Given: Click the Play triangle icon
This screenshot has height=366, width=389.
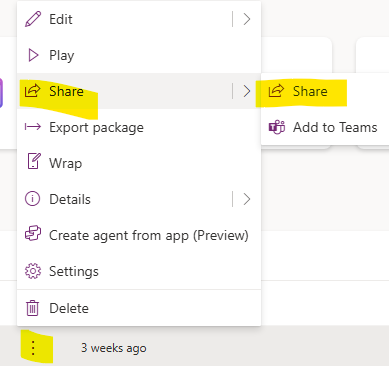Looking at the screenshot, I should [33, 55].
